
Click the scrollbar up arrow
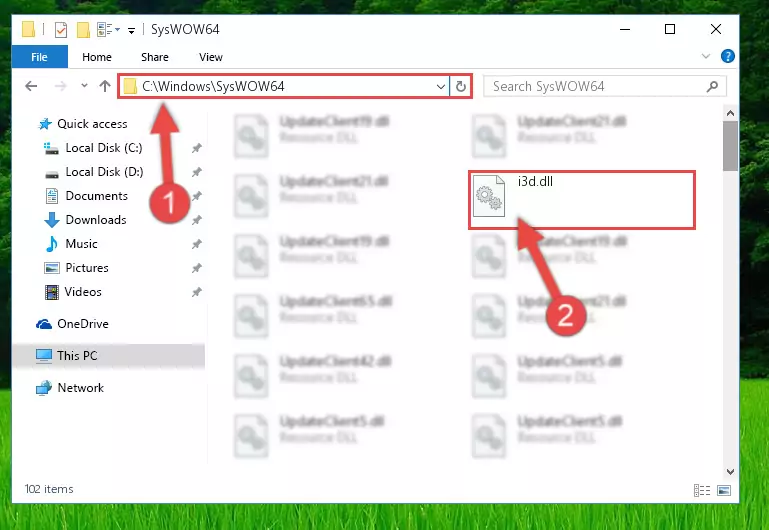(x=730, y=113)
